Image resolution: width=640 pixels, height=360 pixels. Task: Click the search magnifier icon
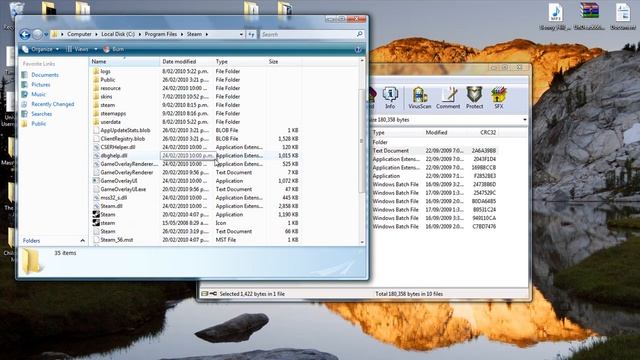click(x=360, y=35)
